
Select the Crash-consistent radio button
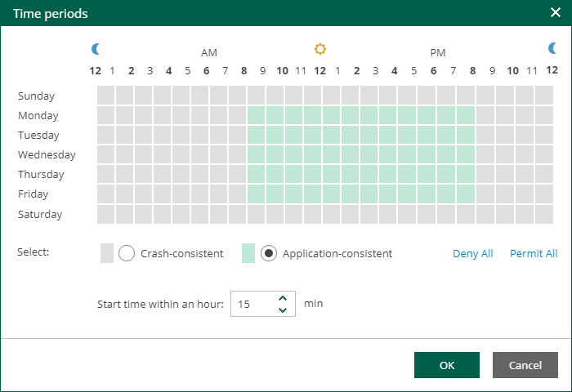pos(127,253)
